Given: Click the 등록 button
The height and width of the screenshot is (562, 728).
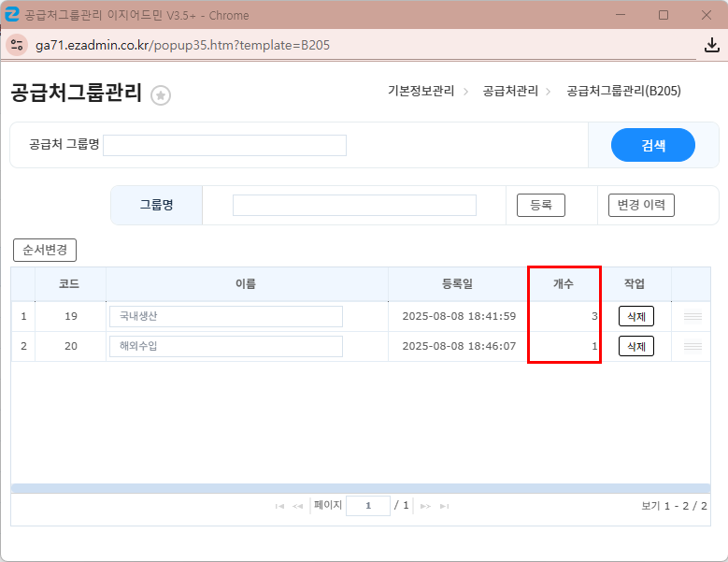Looking at the screenshot, I should coord(541,205).
